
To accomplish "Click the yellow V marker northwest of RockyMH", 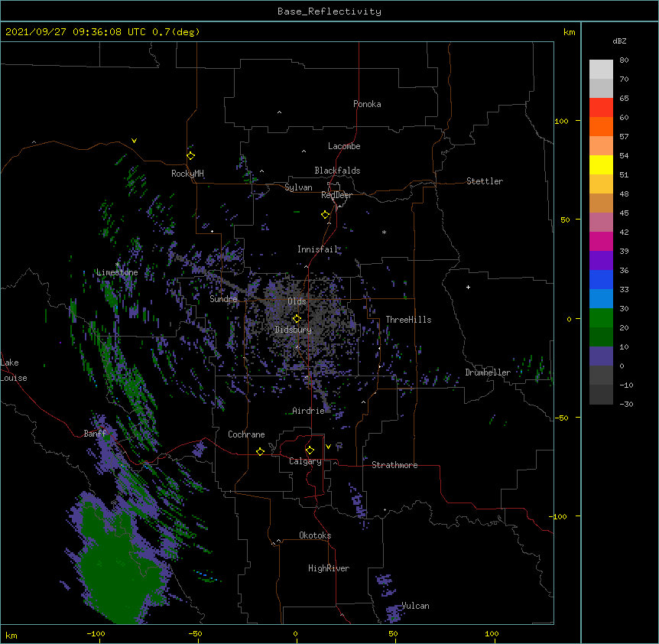I will (134, 141).
